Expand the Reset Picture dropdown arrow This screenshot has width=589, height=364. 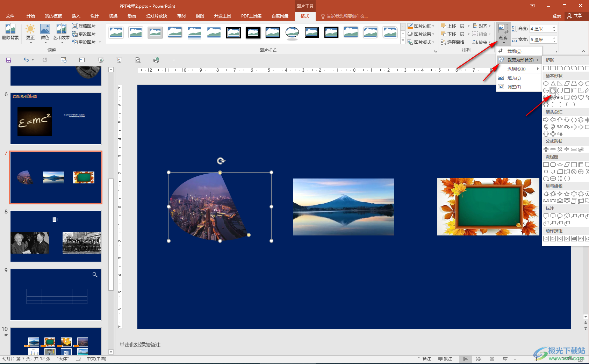click(100, 42)
